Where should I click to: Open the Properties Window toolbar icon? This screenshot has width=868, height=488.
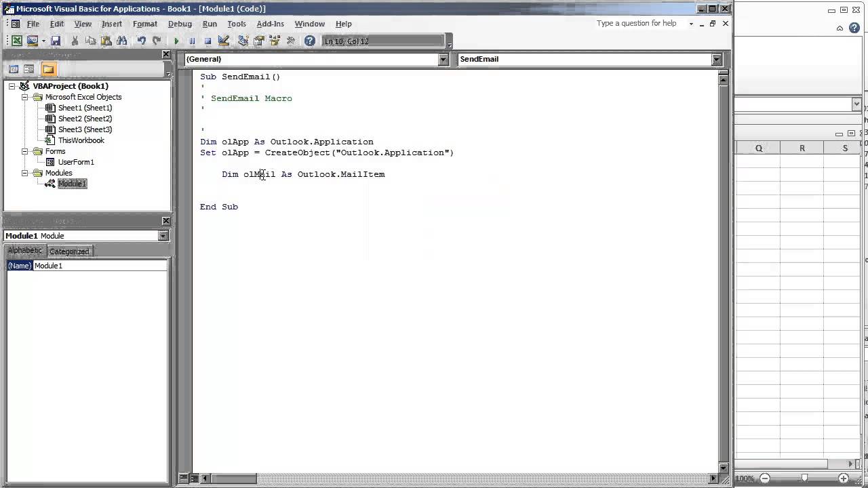[x=258, y=41]
